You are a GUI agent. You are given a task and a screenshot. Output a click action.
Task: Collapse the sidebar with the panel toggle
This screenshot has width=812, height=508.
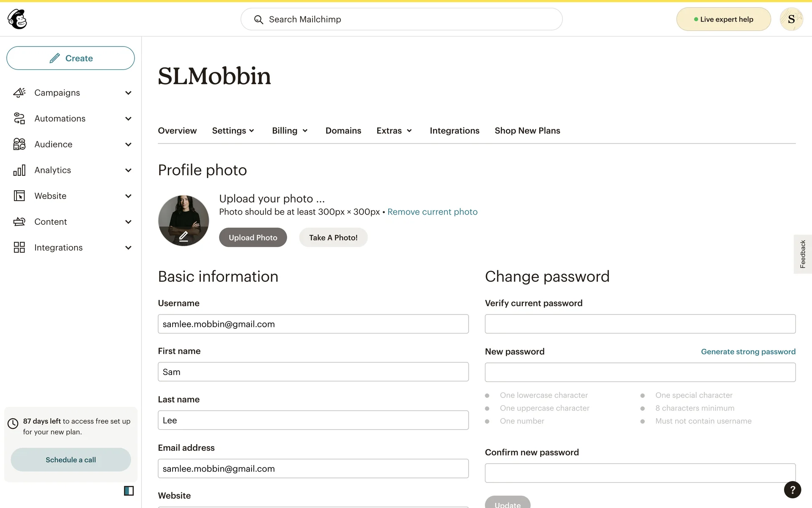[x=129, y=491]
